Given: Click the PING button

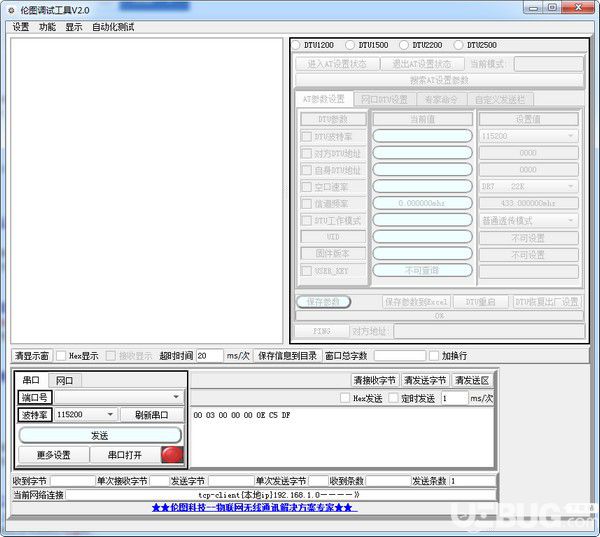Looking at the screenshot, I should [x=322, y=331].
